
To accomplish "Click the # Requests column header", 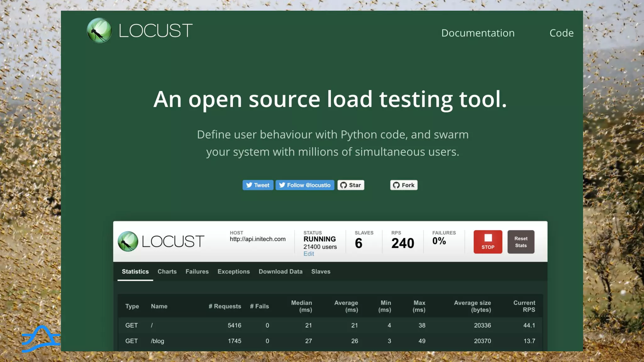I will pos(225,306).
